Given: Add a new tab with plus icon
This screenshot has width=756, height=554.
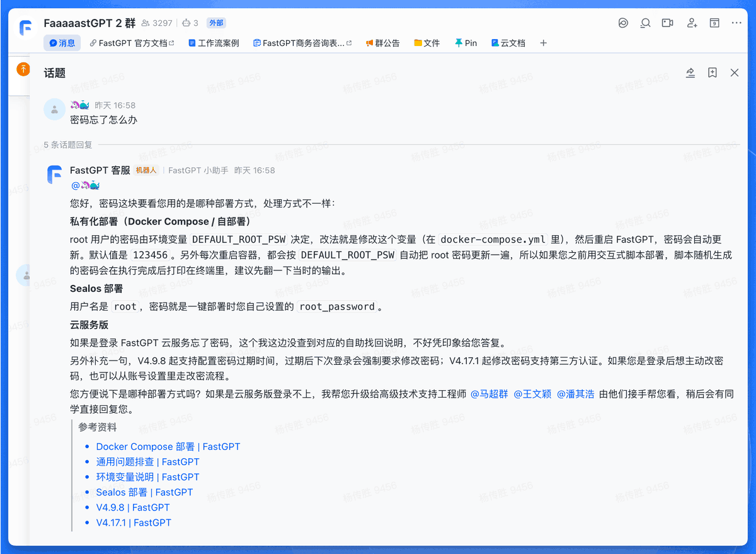Looking at the screenshot, I should (x=544, y=43).
